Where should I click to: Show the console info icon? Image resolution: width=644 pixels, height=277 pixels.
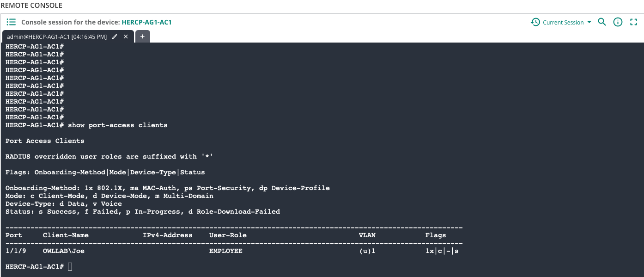click(618, 22)
